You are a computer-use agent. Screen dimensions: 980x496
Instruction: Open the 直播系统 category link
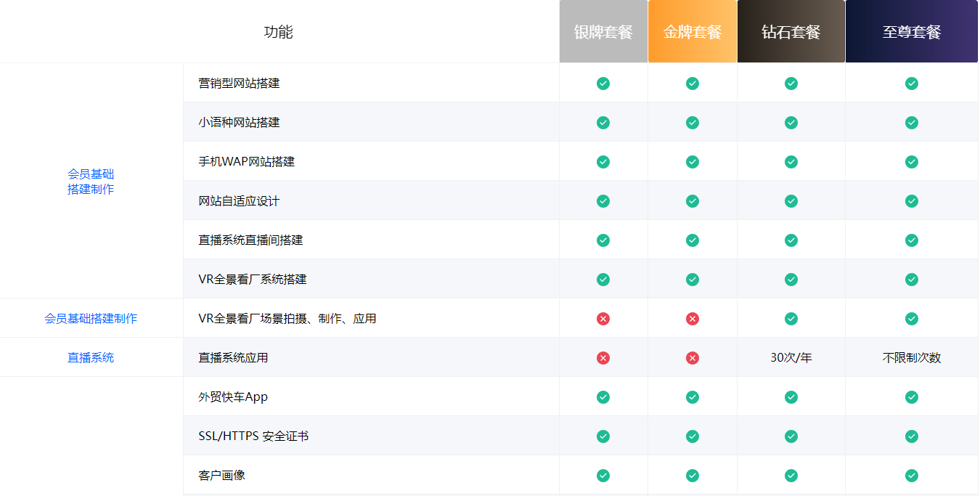pos(91,358)
